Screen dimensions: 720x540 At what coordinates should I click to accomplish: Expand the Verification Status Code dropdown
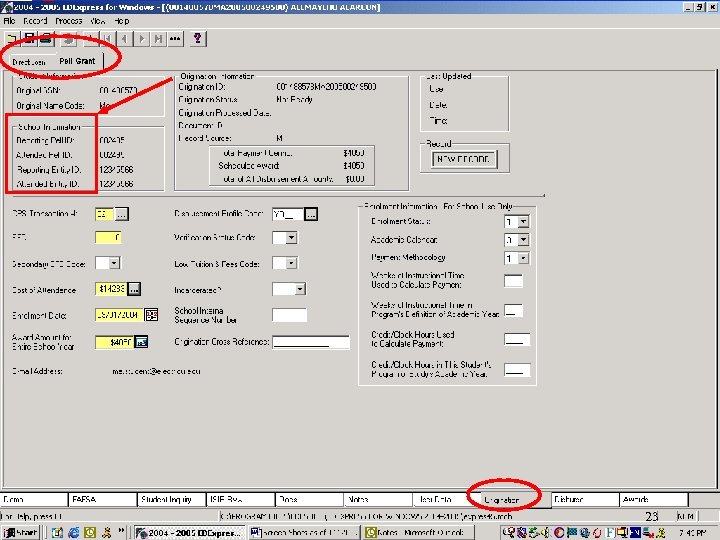pyautogui.click(x=292, y=238)
